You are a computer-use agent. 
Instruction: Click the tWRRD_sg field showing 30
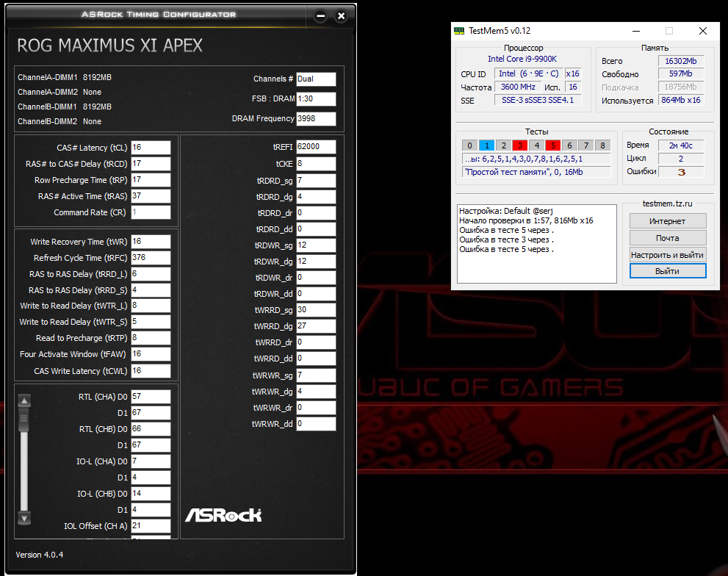coord(316,310)
